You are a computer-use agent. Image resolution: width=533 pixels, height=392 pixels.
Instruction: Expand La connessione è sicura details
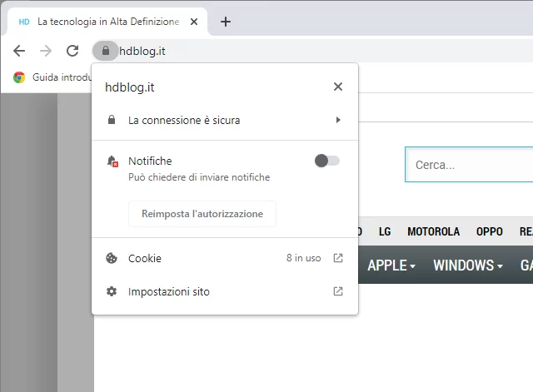(x=338, y=120)
